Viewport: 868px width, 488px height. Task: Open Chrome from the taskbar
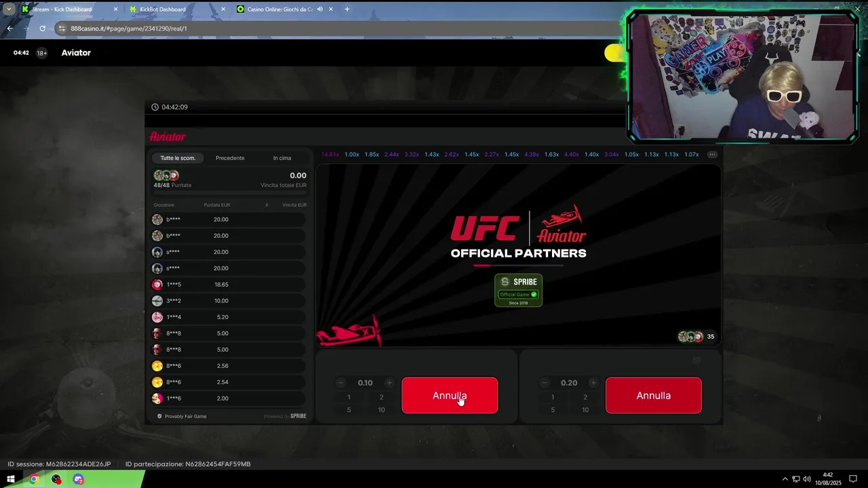point(34,479)
